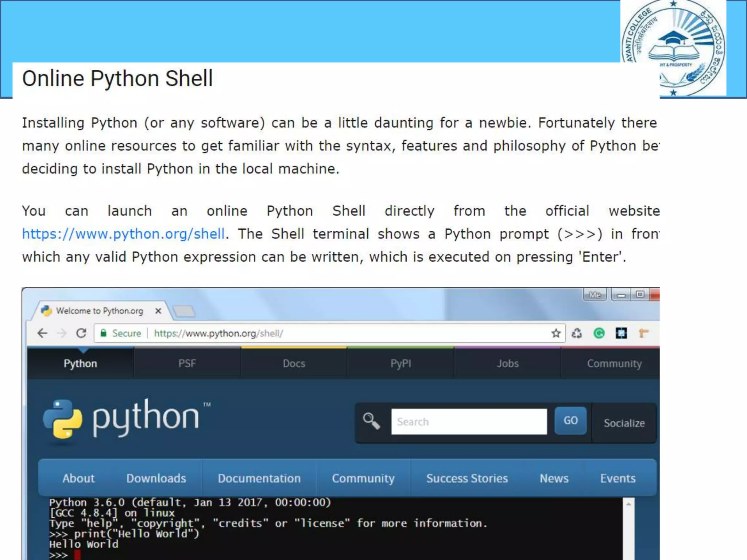This screenshot has height=560, width=747.
Task: Click the orange extension icon in toolbar
Action: point(644,333)
